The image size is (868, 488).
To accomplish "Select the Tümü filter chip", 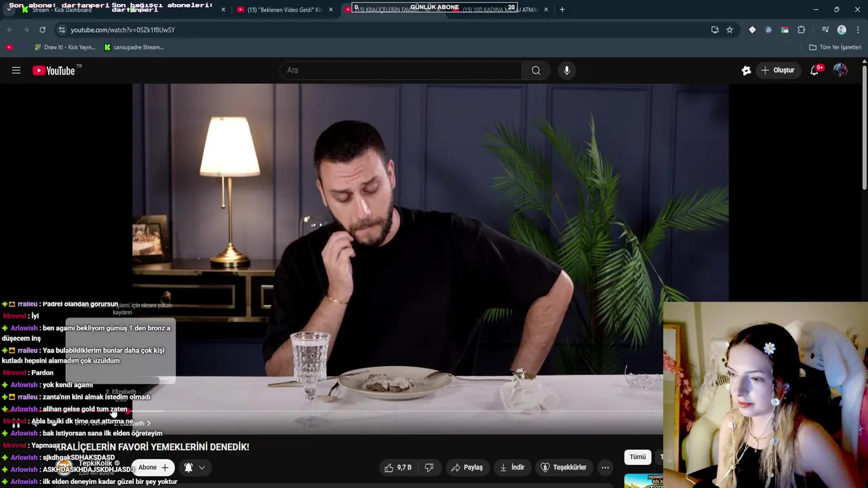I will pos(637,457).
